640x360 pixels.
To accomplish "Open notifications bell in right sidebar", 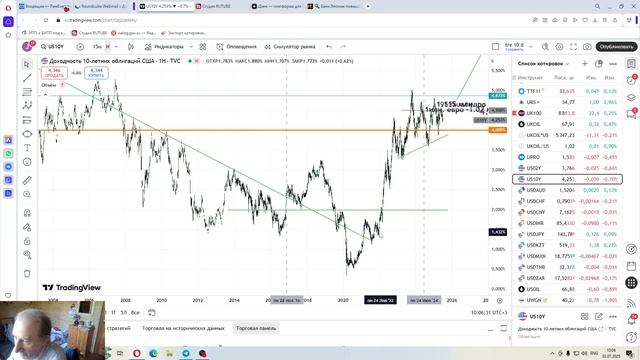I will pyautogui.click(x=631, y=320).
